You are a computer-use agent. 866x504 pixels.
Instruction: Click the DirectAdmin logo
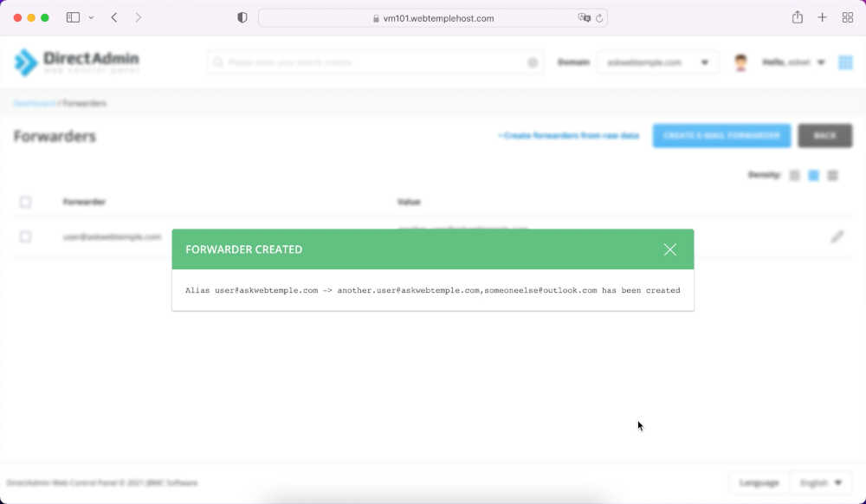pos(76,61)
